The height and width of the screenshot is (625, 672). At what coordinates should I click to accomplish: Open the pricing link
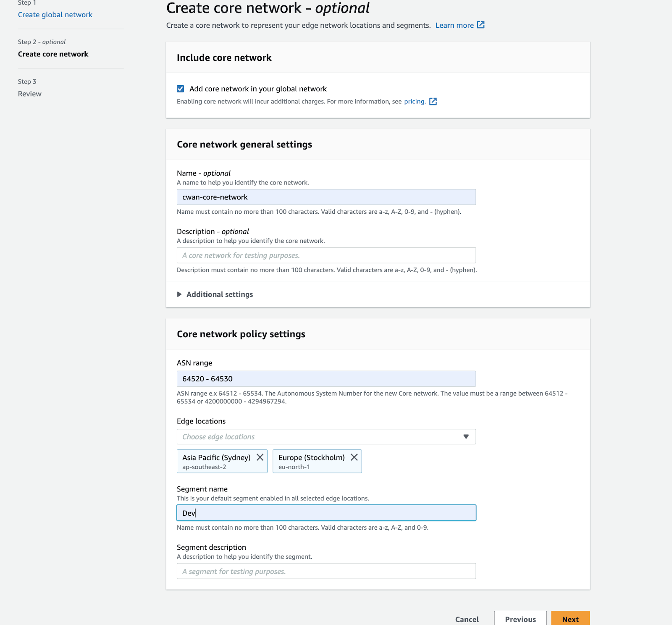(414, 102)
